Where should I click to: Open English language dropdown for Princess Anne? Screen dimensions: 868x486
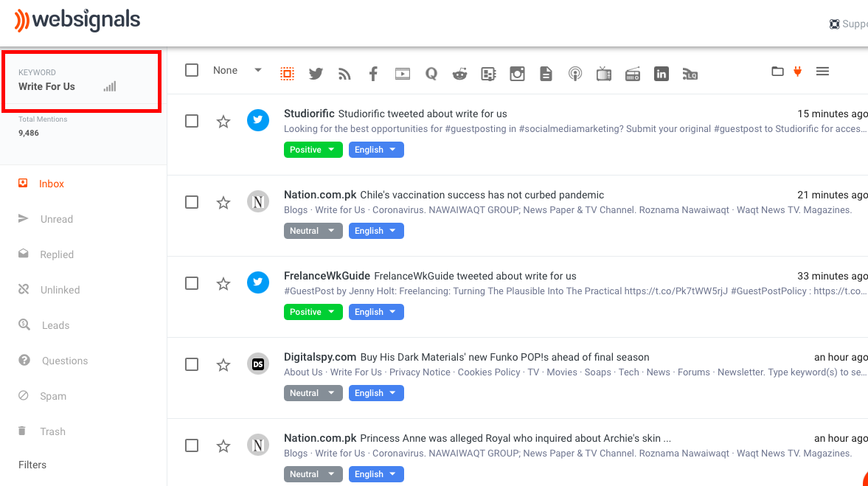tap(376, 473)
